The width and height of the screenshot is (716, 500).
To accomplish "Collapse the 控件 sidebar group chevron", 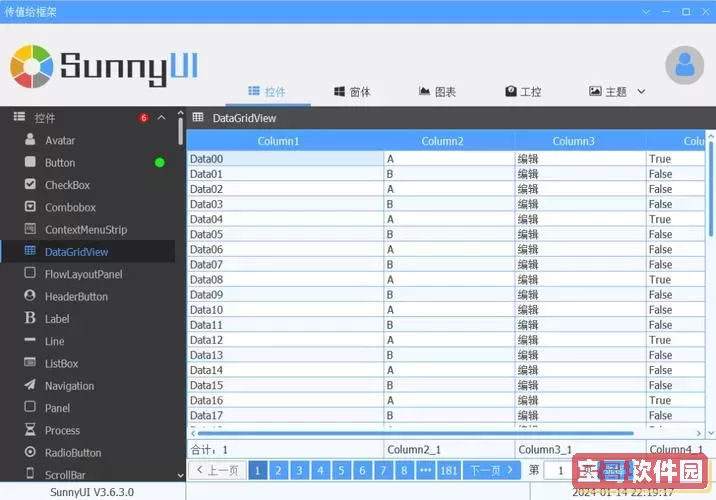I will [x=162, y=118].
